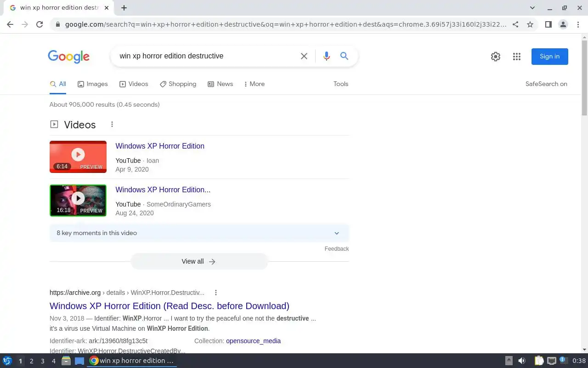
Task: Close the win xp horror edition tab
Action: tap(107, 8)
